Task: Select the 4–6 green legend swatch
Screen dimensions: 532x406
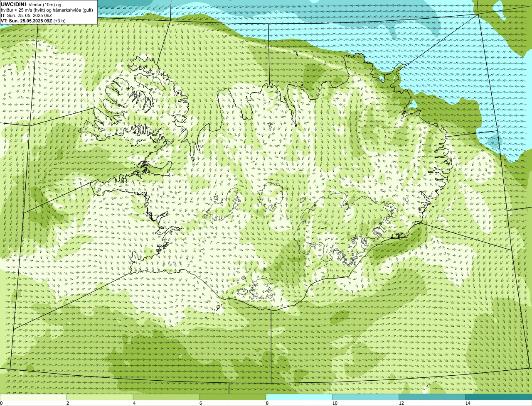Action: pos(166,397)
